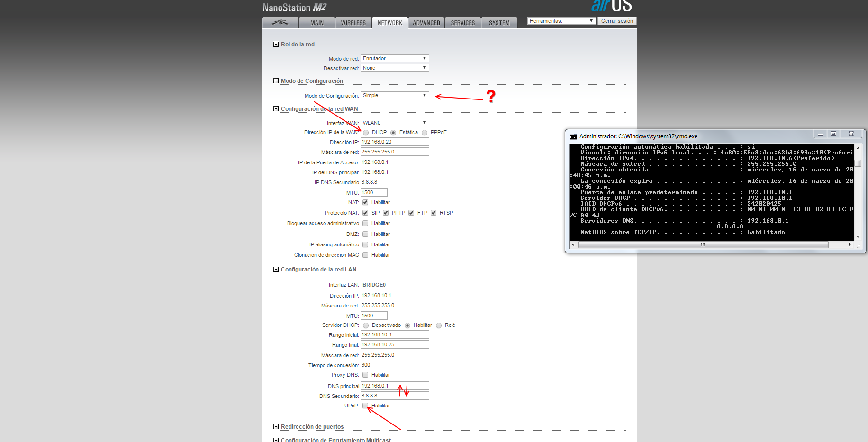Maximize the cmd.exe window

(x=833, y=134)
